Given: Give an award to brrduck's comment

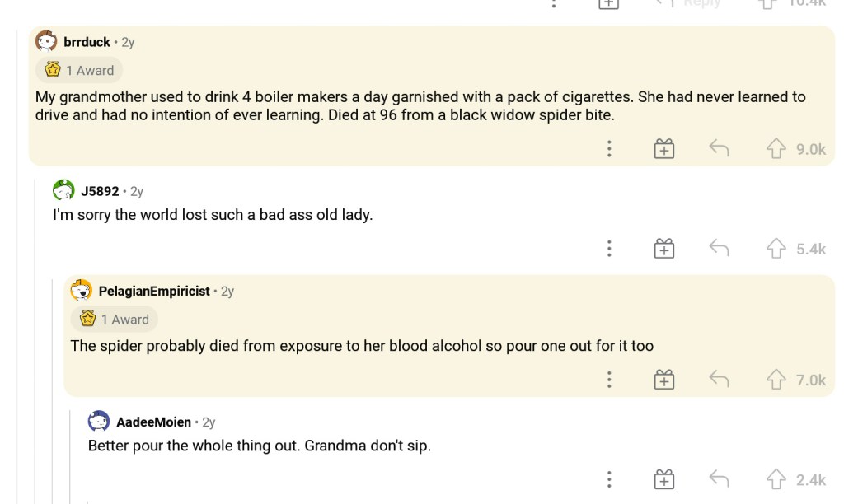Looking at the screenshot, I should [664, 149].
